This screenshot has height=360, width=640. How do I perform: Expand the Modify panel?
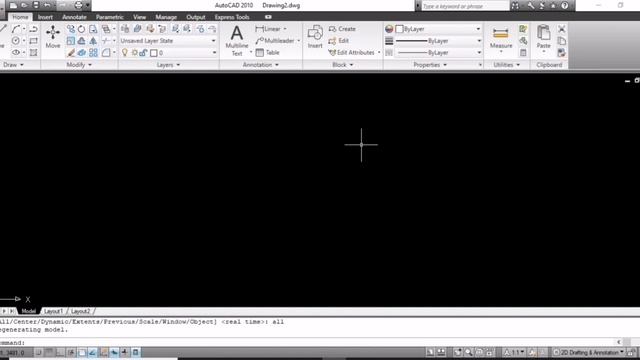pos(79,65)
